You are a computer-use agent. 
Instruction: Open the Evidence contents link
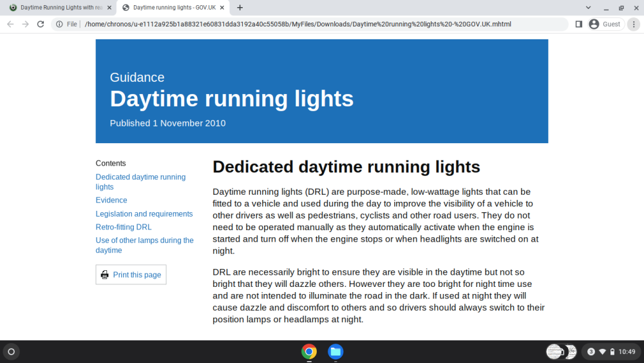(111, 201)
